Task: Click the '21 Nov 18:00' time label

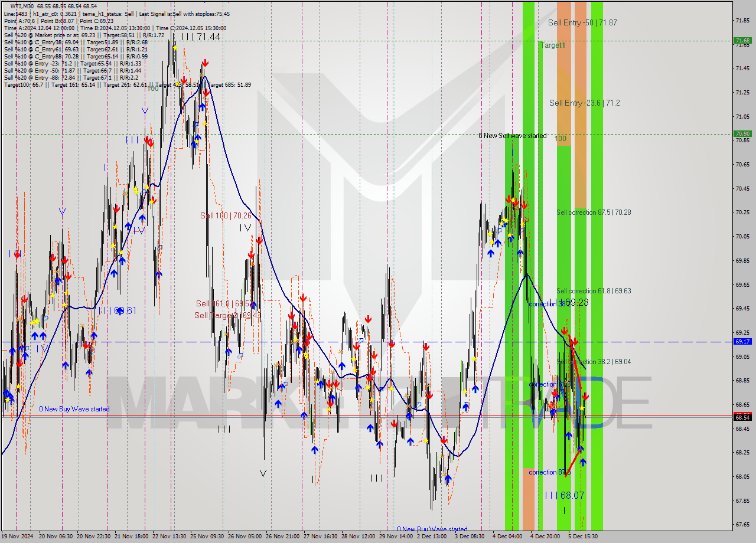Action: (x=132, y=537)
